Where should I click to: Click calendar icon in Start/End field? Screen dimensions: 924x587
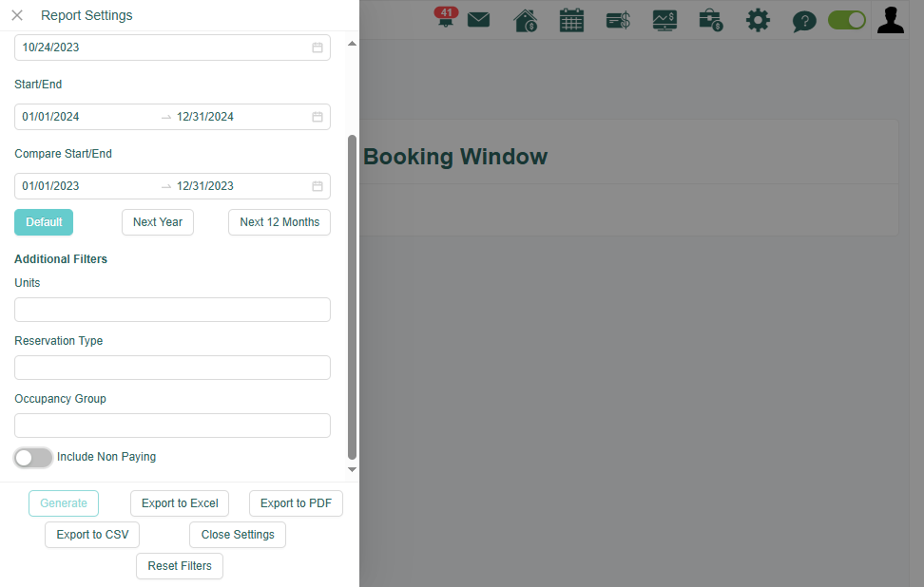tap(318, 117)
